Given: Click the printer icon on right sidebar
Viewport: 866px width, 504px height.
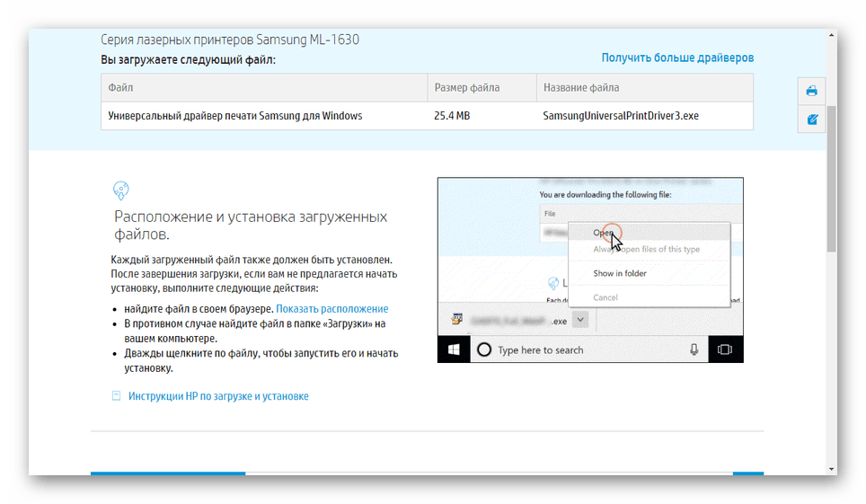Looking at the screenshot, I should 811,91.
